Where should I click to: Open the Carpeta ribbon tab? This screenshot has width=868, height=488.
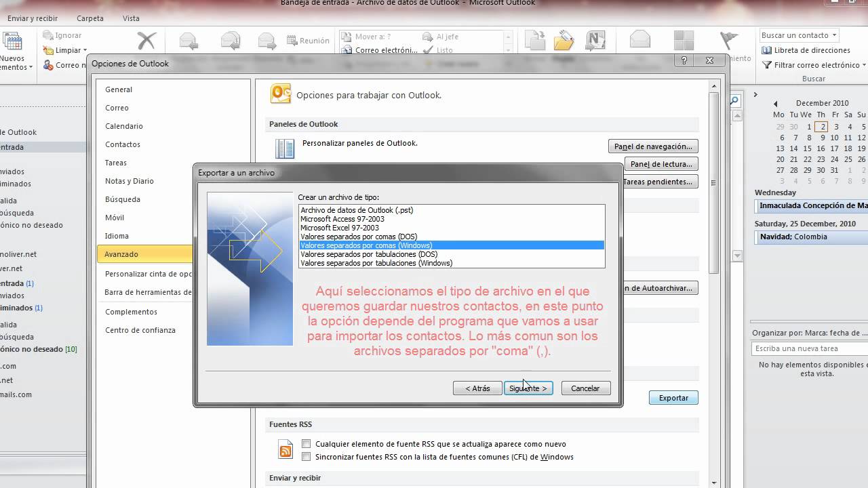click(x=90, y=18)
